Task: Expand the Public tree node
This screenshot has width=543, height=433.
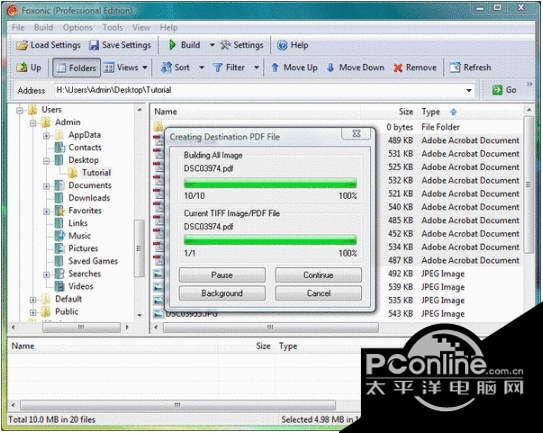Action: click(x=33, y=312)
